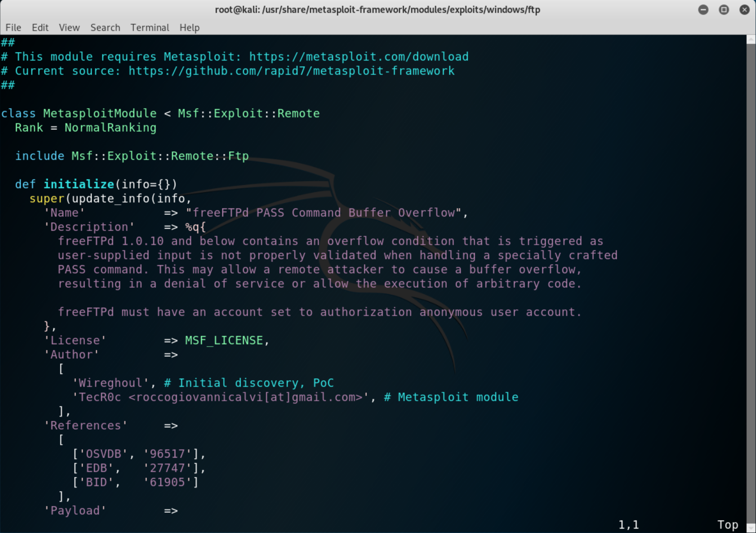Screen dimensions: 756x533
Task: Open the Search menu
Action: (105, 28)
